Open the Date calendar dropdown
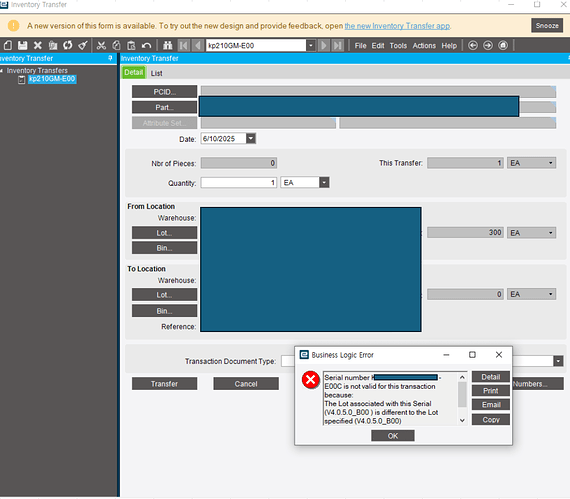Viewport: 570px width, 499px height. coord(251,138)
